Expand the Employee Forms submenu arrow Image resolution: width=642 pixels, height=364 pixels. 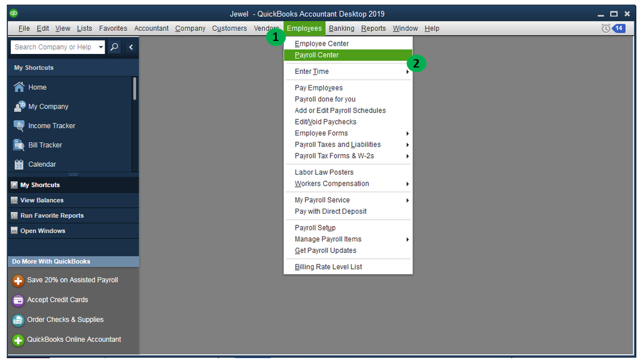click(x=407, y=134)
